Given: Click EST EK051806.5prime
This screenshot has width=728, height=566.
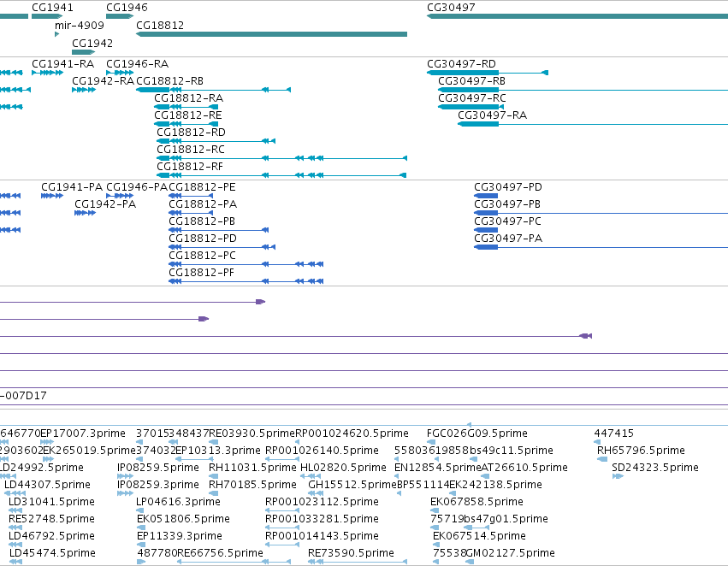Looking at the screenshot, I should 183,519.
